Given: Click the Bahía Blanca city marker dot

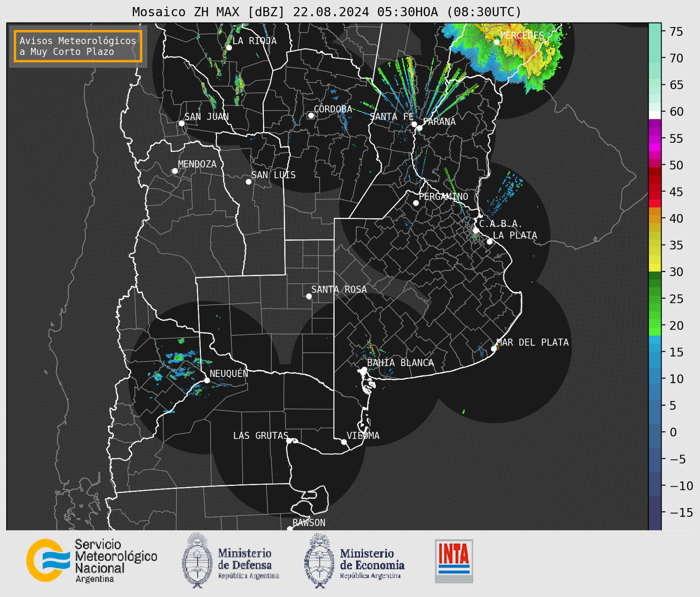Looking at the screenshot, I should click(x=364, y=369).
